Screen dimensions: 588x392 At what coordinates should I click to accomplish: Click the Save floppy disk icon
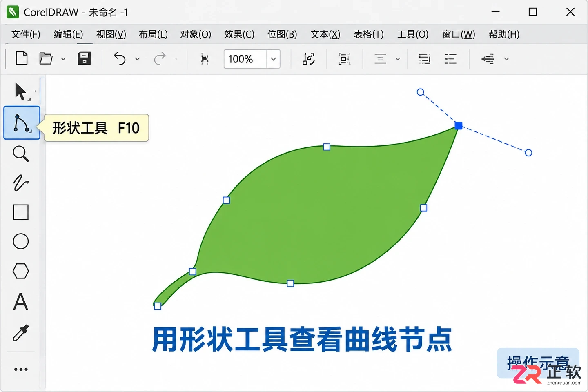[x=85, y=58]
